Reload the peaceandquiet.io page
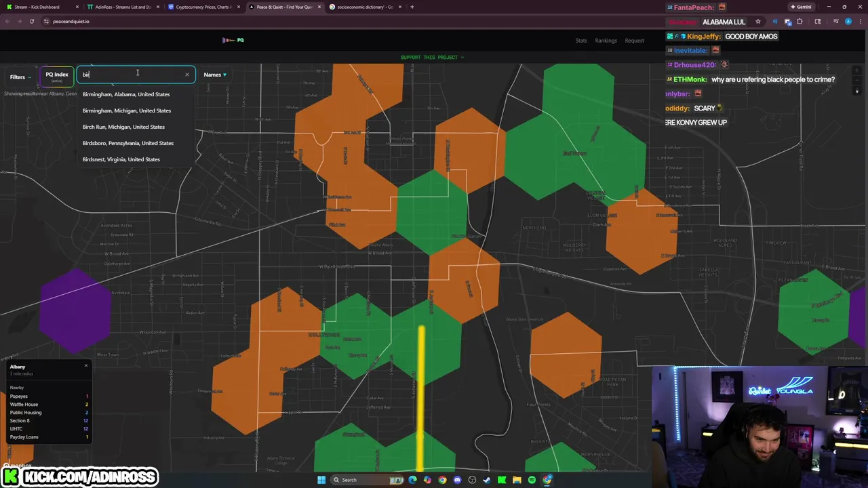Viewport: 868px width, 488px height. [31, 21]
